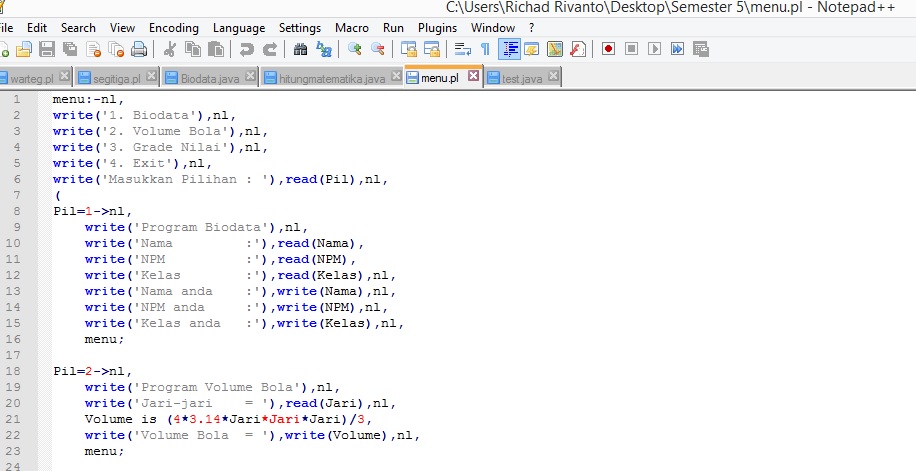This screenshot has height=471, width=916.
Task: Start macro recording with red dot icon
Action: click(x=608, y=49)
